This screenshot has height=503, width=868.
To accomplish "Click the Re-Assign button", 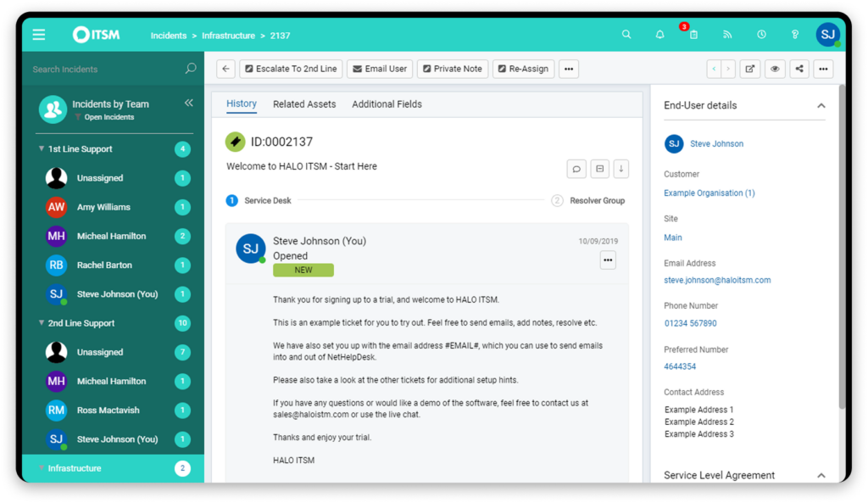I will click(523, 69).
